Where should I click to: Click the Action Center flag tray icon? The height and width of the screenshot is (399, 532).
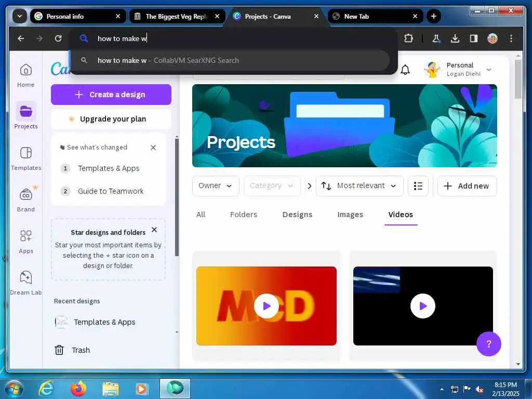(467, 389)
